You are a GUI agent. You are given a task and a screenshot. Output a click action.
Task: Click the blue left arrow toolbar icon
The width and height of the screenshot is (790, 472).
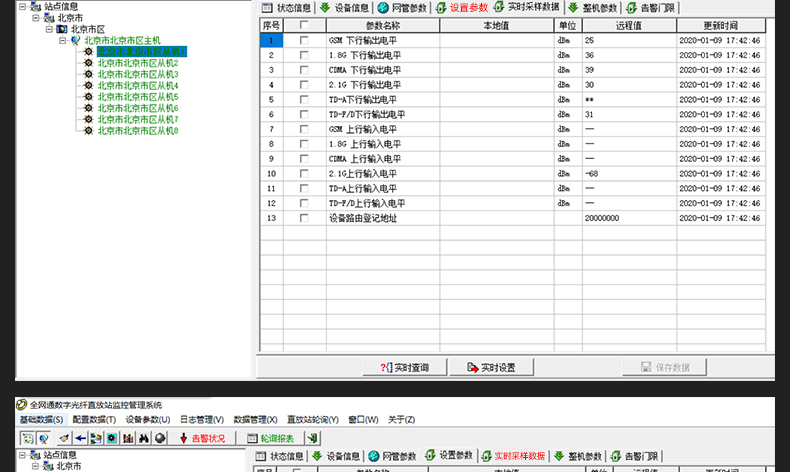pos(80,438)
